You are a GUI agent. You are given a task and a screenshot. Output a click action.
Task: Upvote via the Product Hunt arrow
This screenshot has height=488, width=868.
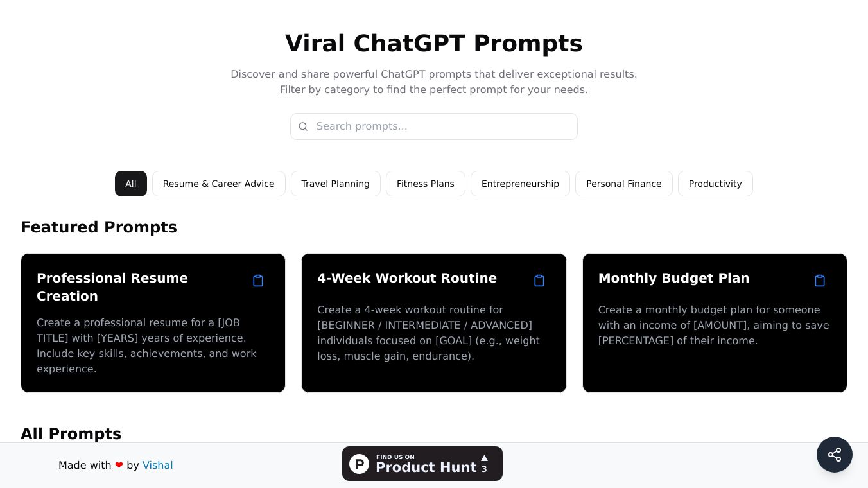click(484, 458)
